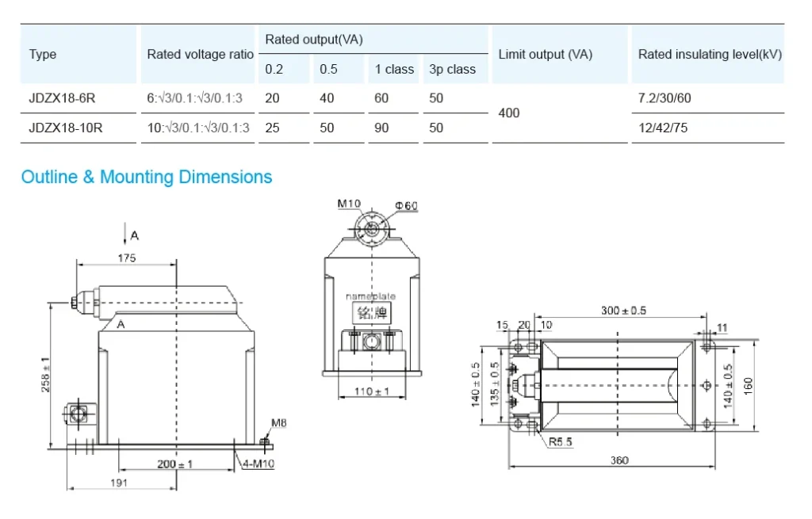Select the 'Outline & Mounting Dimensions' heading
Viewport: 812px width, 519px height.
coord(147,177)
